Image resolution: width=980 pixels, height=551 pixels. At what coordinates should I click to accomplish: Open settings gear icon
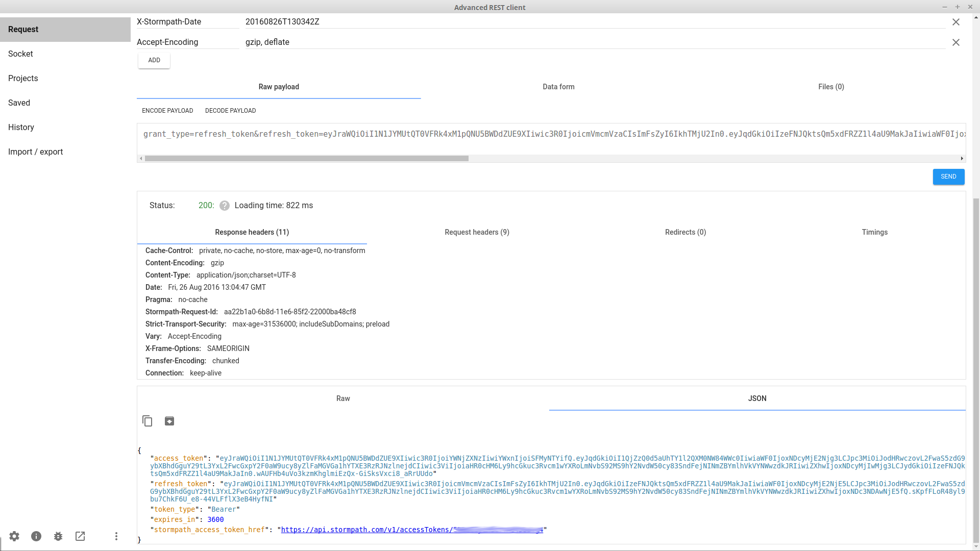(x=14, y=536)
